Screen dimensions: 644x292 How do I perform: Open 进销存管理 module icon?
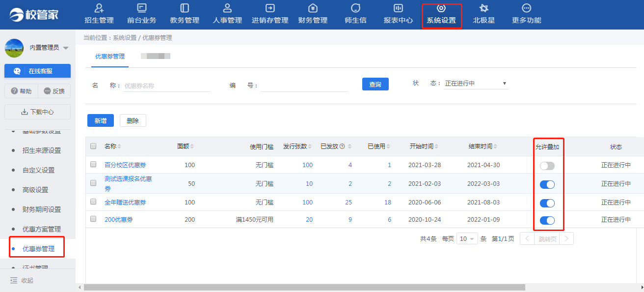tap(270, 8)
